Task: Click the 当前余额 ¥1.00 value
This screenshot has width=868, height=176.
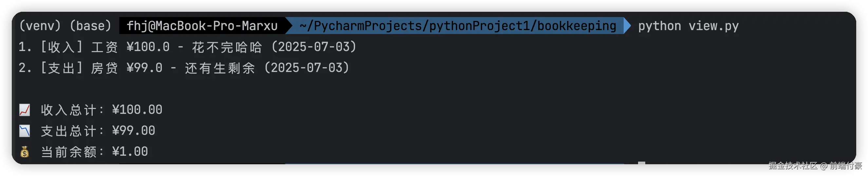Action: pos(130,152)
